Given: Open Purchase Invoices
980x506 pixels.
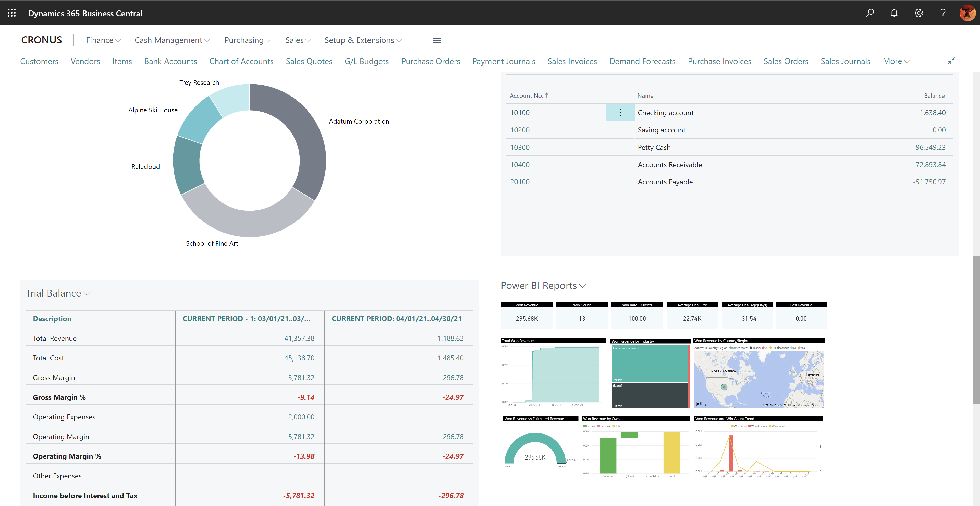Looking at the screenshot, I should [719, 61].
